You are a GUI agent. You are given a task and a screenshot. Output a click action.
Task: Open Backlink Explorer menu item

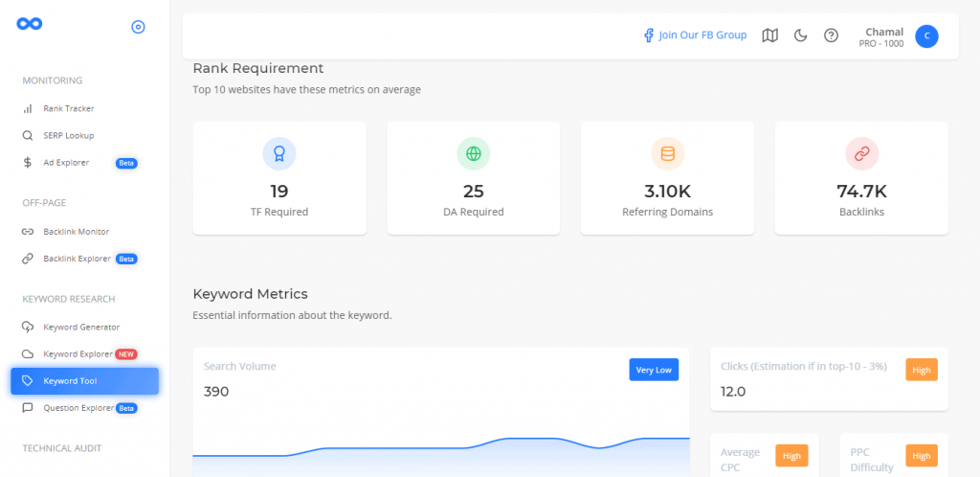coord(77,259)
